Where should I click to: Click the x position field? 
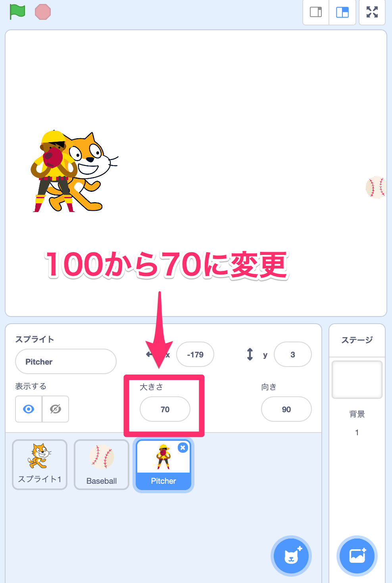tap(195, 354)
